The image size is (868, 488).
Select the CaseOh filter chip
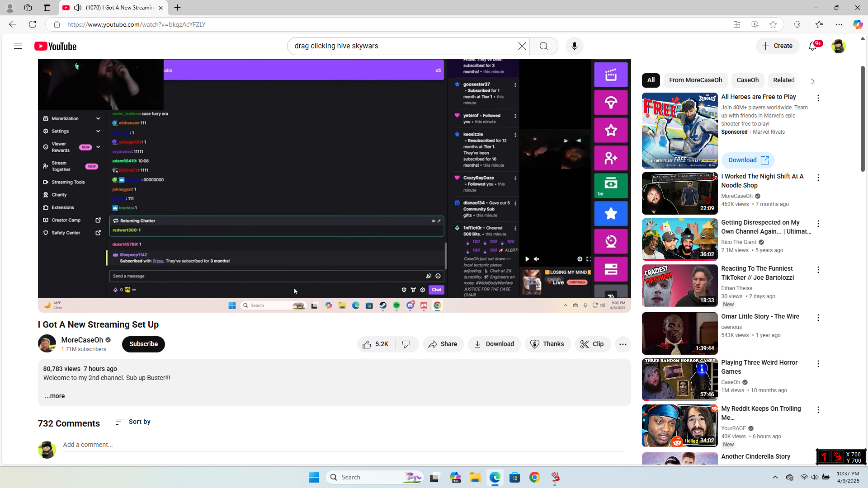point(748,80)
